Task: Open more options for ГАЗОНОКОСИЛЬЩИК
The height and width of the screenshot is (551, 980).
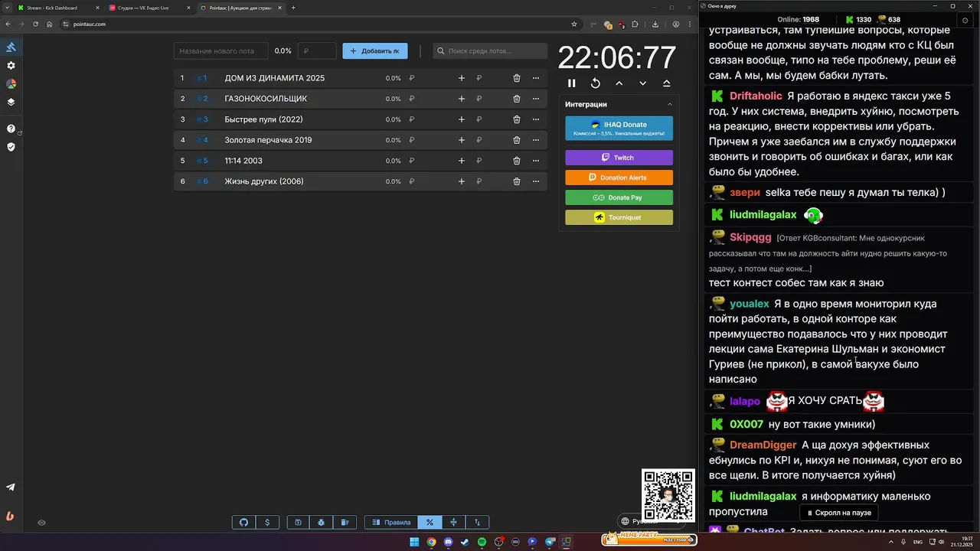Action: tap(536, 99)
